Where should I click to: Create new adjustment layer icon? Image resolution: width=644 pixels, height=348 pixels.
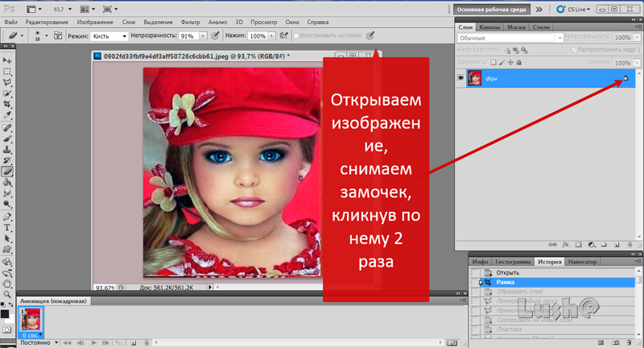coord(592,244)
